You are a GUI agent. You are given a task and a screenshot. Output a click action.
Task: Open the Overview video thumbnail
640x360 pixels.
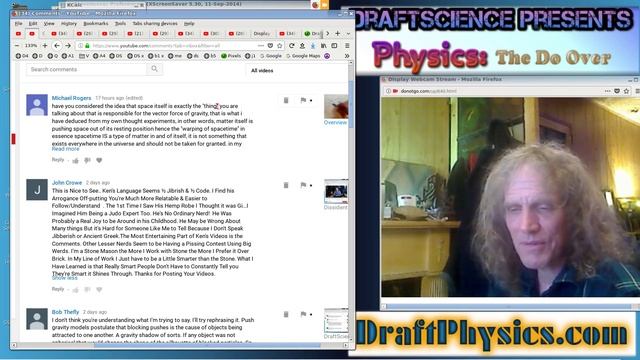(x=336, y=106)
